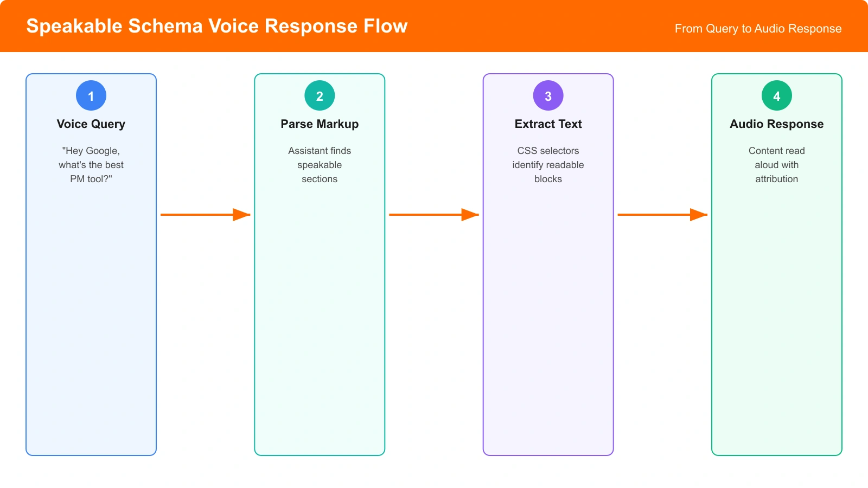Click the Voice Query heading
This screenshot has width=868, height=488.
(91, 124)
